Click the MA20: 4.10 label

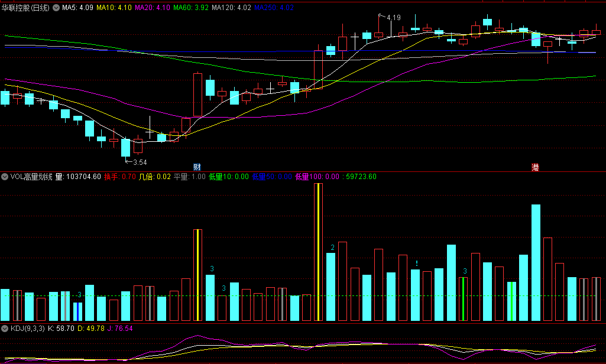[153, 7]
